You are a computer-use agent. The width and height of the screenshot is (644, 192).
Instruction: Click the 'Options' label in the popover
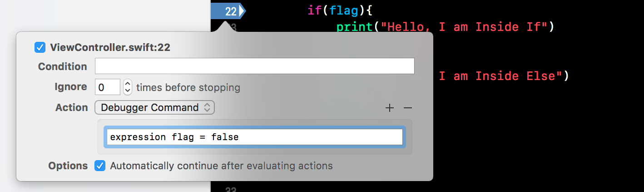point(68,166)
